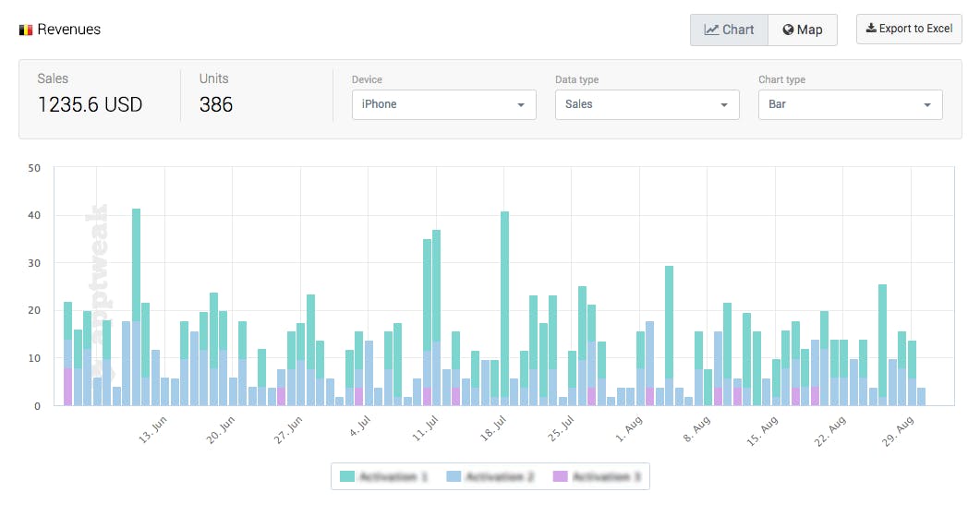980x516 pixels.
Task: Click the 1235.6 USD sales total
Action: point(90,104)
